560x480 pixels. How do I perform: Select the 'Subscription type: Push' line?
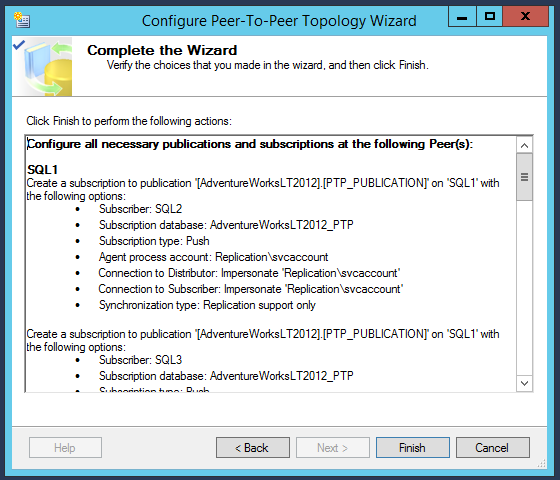(154, 241)
